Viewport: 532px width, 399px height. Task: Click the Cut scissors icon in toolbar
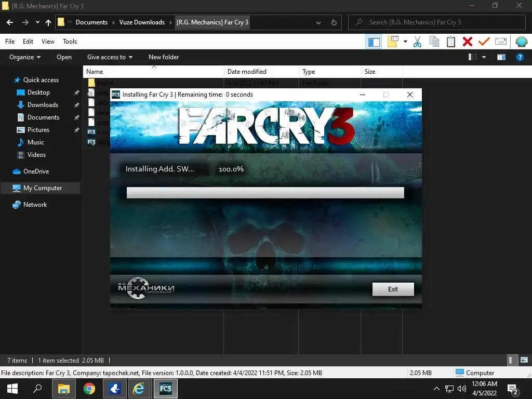coord(417,42)
